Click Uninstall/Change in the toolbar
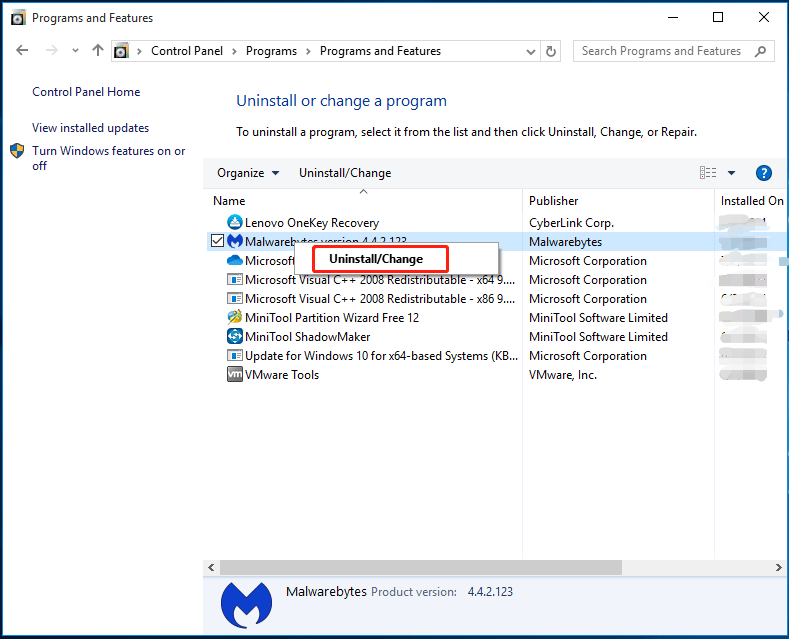The width and height of the screenshot is (789, 639). coord(345,173)
